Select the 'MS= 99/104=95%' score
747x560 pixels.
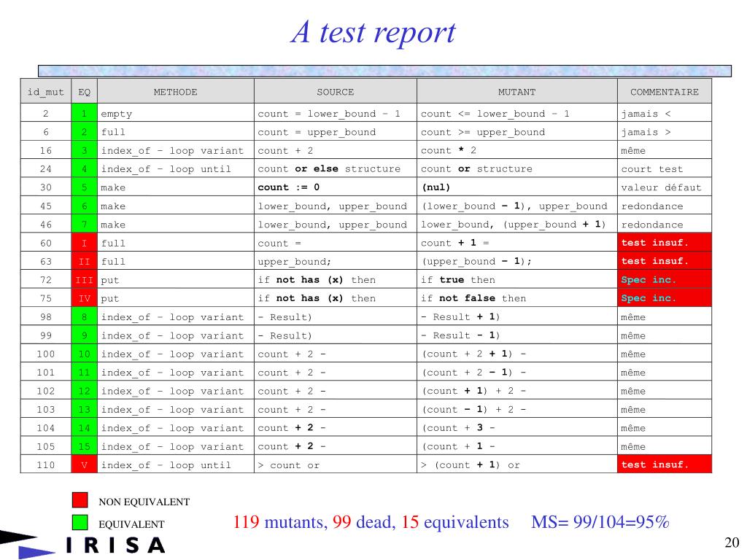point(600,522)
